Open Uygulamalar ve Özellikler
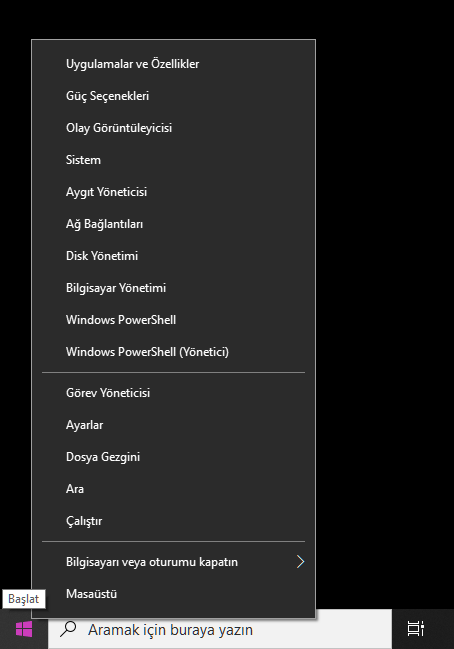This screenshot has width=454, height=649. pos(173,64)
